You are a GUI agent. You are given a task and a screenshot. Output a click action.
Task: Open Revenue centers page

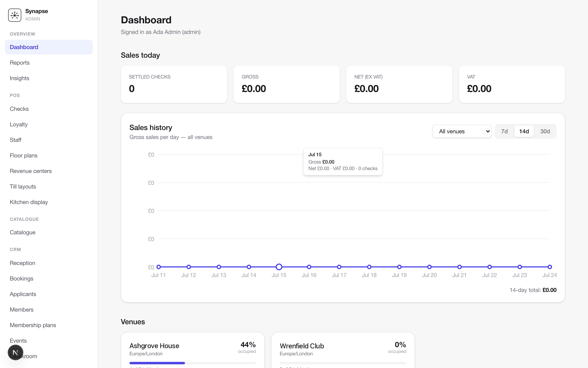49,171
